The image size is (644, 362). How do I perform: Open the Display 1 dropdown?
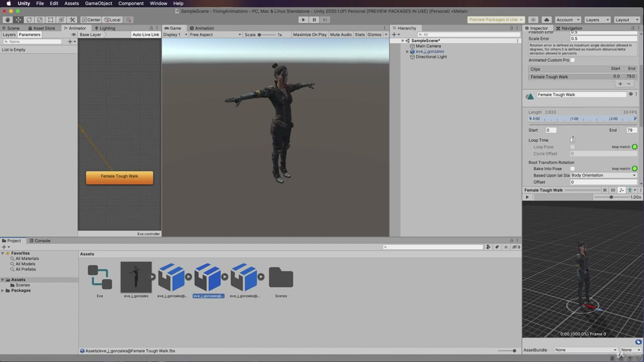(x=175, y=35)
